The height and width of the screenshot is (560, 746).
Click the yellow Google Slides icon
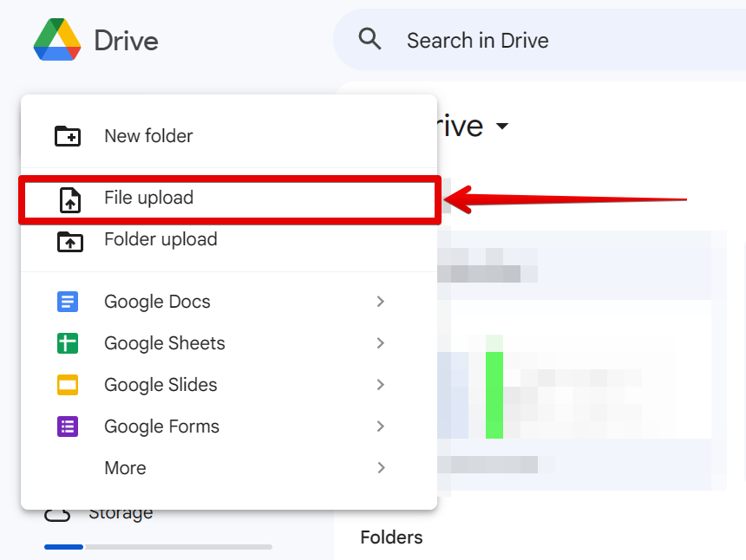coord(68,385)
